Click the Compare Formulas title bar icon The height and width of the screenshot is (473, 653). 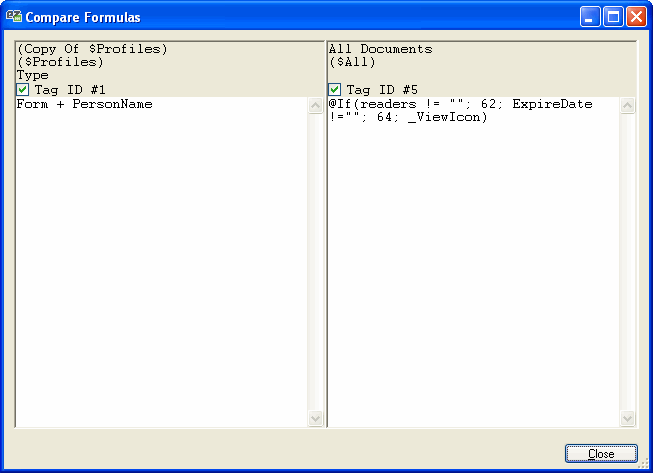[x=14, y=16]
